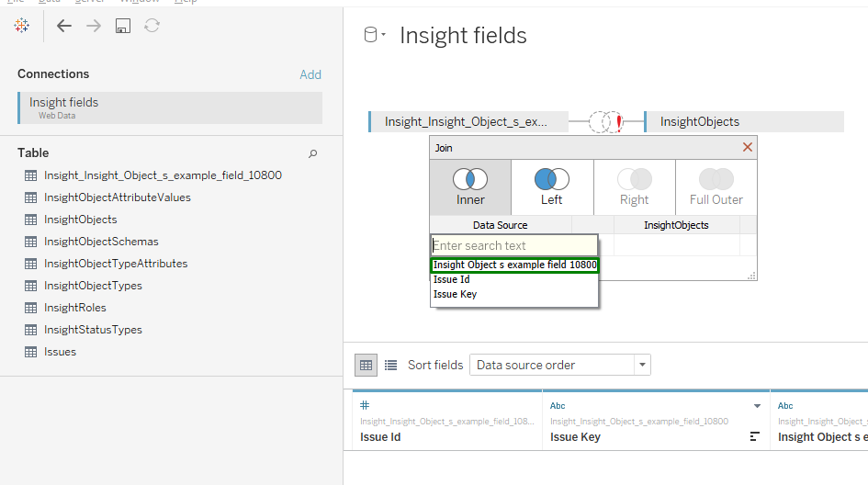Click the Add connection link
Viewport: 868px width, 485px height.
(310, 74)
